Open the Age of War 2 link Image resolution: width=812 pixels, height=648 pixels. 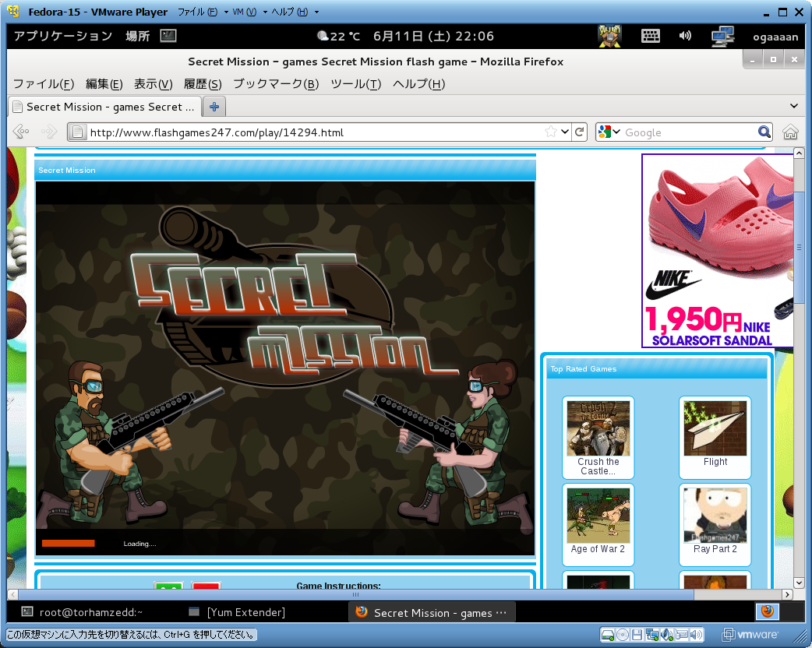click(x=598, y=548)
